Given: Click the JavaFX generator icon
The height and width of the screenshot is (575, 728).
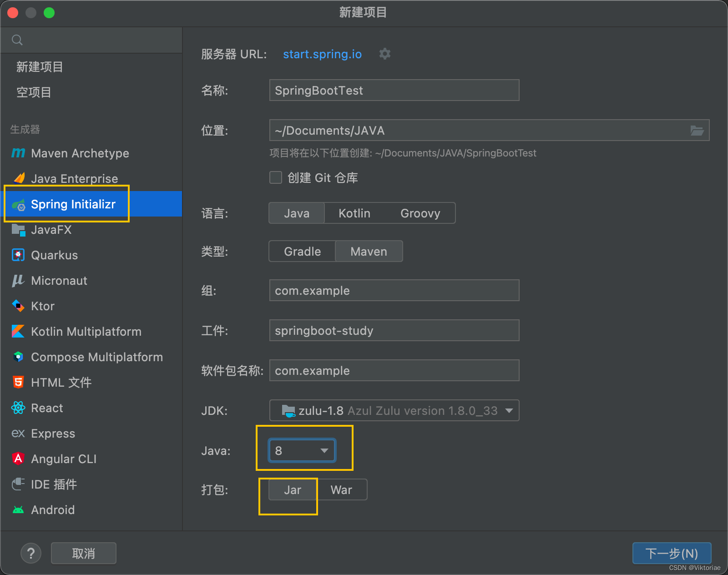Looking at the screenshot, I should [18, 230].
